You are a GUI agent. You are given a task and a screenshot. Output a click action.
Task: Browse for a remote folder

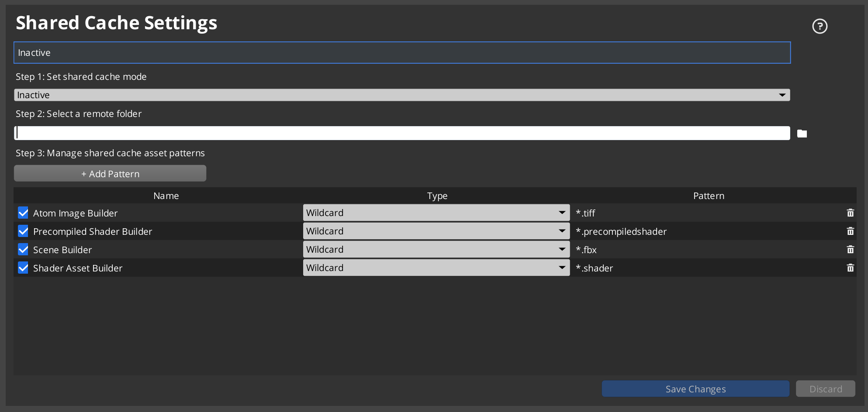802,133
